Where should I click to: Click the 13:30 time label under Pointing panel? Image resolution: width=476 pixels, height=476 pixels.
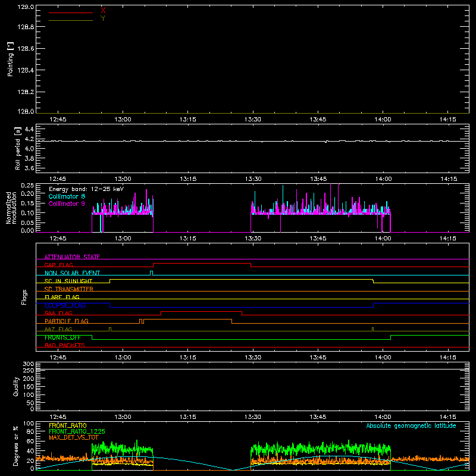253,120
